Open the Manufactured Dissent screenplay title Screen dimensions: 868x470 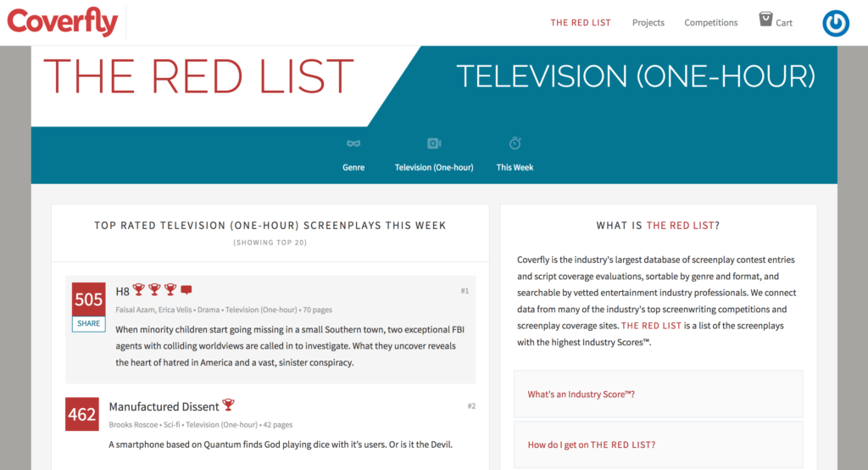point(164,407)
